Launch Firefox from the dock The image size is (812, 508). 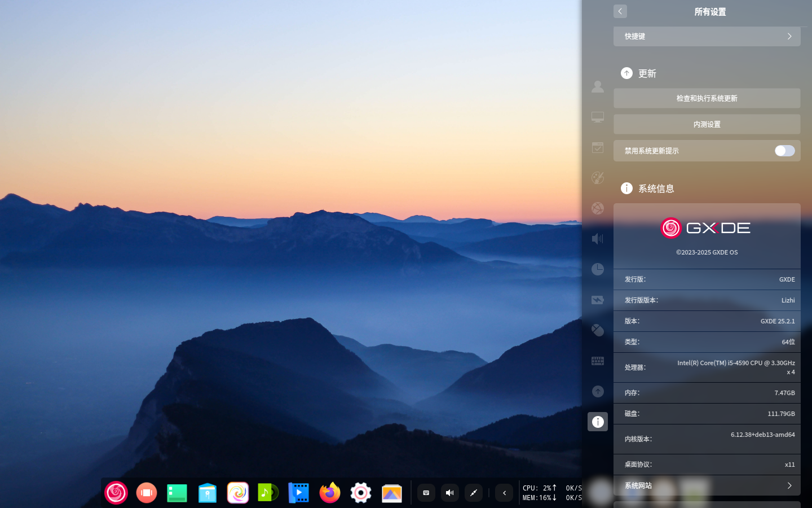pos(330,493)
